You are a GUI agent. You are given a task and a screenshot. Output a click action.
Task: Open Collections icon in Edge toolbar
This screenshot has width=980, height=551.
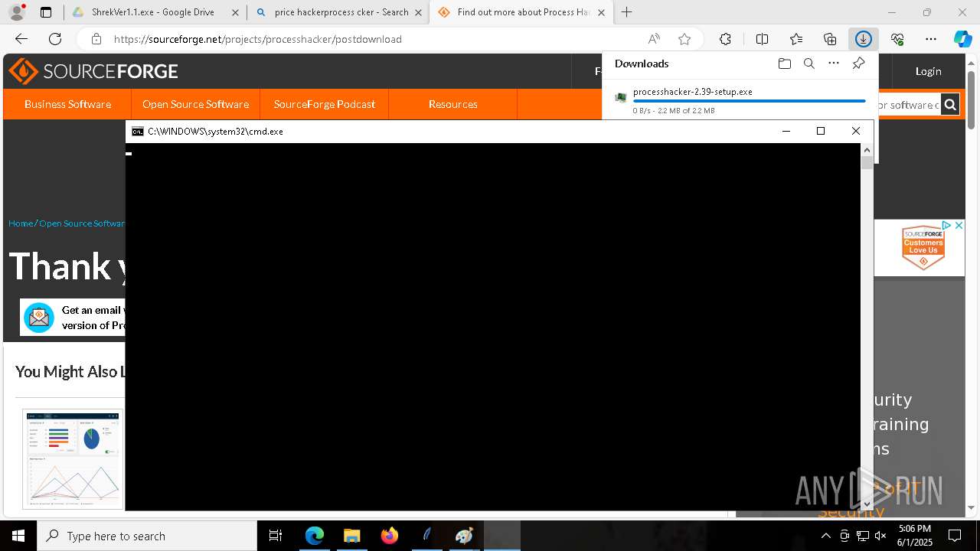click(830, 39)
